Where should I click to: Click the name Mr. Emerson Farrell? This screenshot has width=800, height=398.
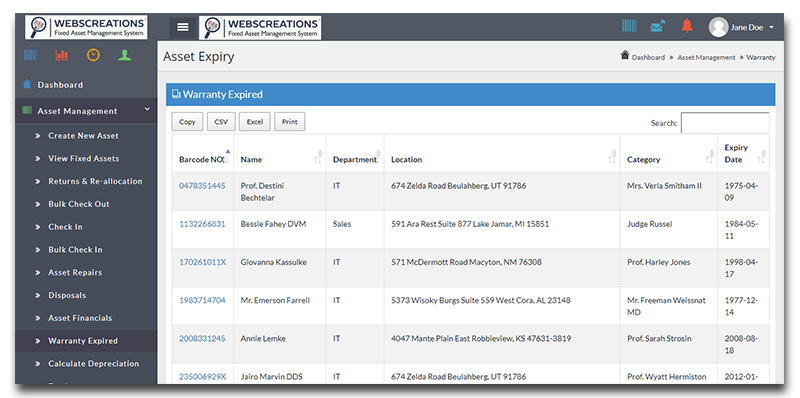click(x=276, y=301)
